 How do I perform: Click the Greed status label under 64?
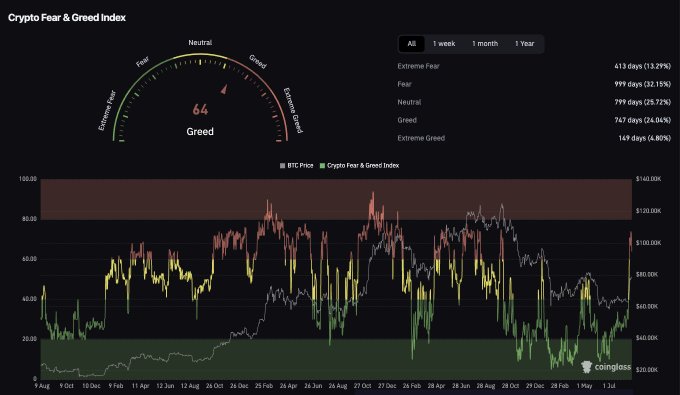click(200, 131)
